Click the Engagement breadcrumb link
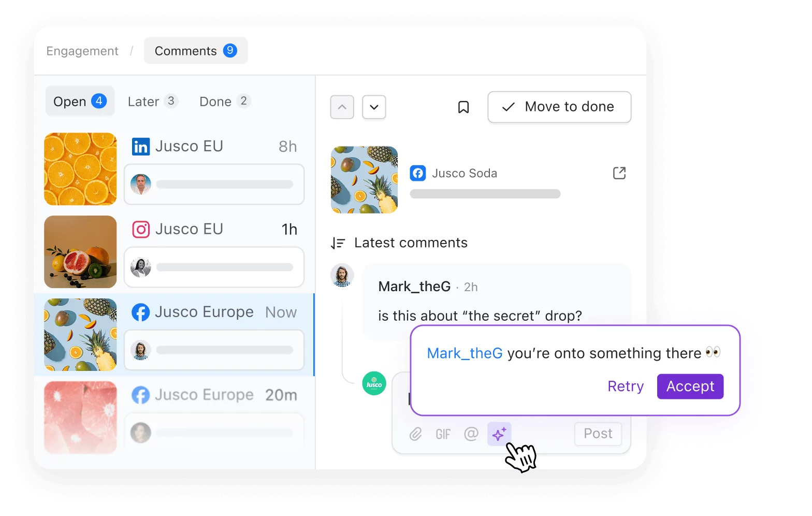The image size is (812, 516). [x=82, y=51]
